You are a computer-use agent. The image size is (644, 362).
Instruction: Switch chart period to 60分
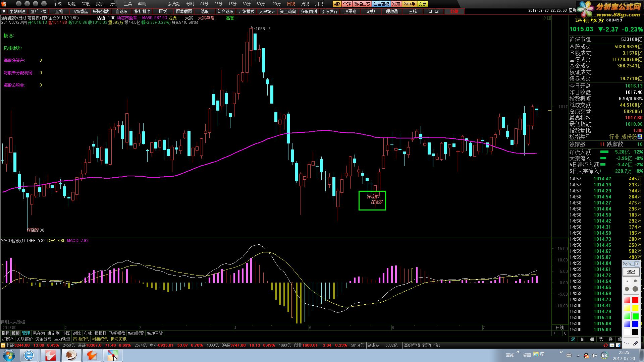pos(261,4)
